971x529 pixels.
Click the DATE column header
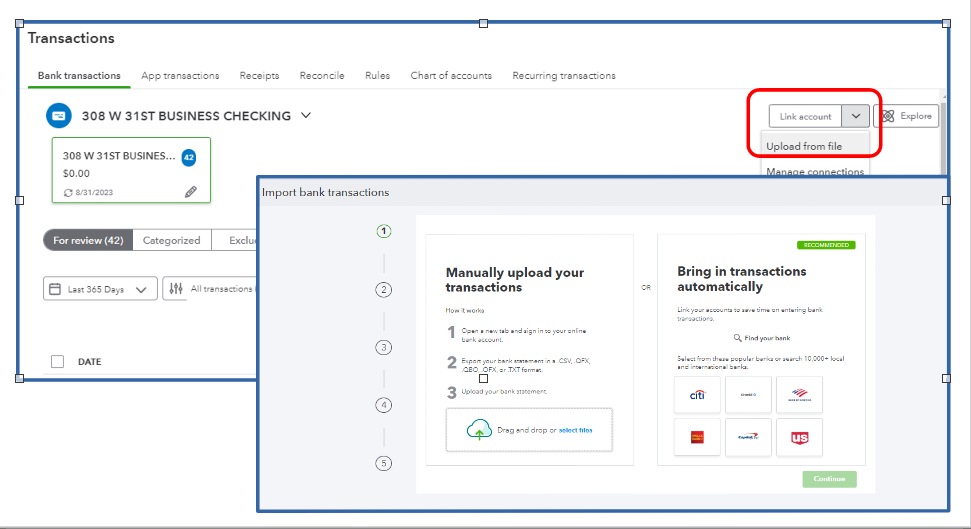(90, 362)
